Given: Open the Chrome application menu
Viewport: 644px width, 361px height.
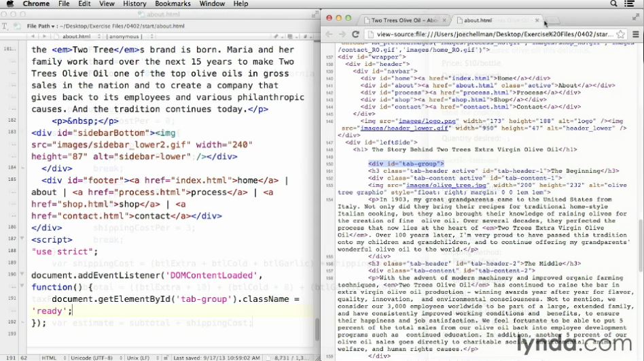Looking at the screenshot, I should (x=36, y=3).
